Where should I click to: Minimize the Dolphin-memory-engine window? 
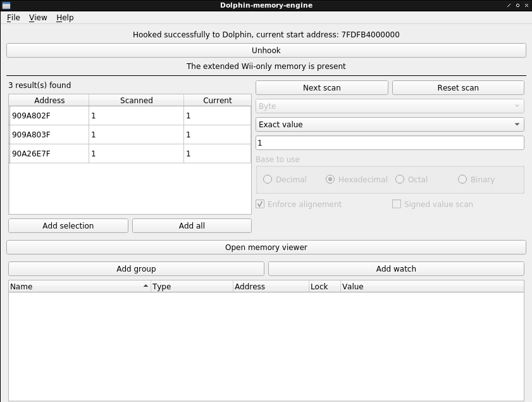(x=509, y=6)
